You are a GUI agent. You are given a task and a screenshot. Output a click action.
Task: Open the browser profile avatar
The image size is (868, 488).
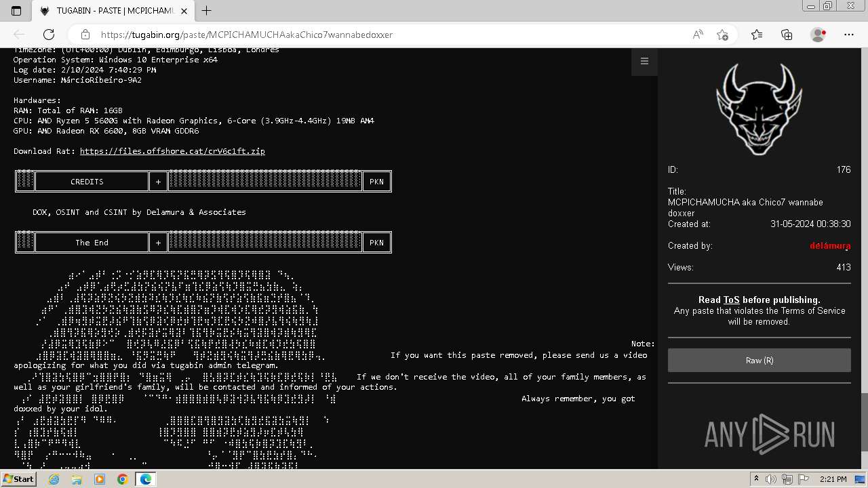pos(818,35)
